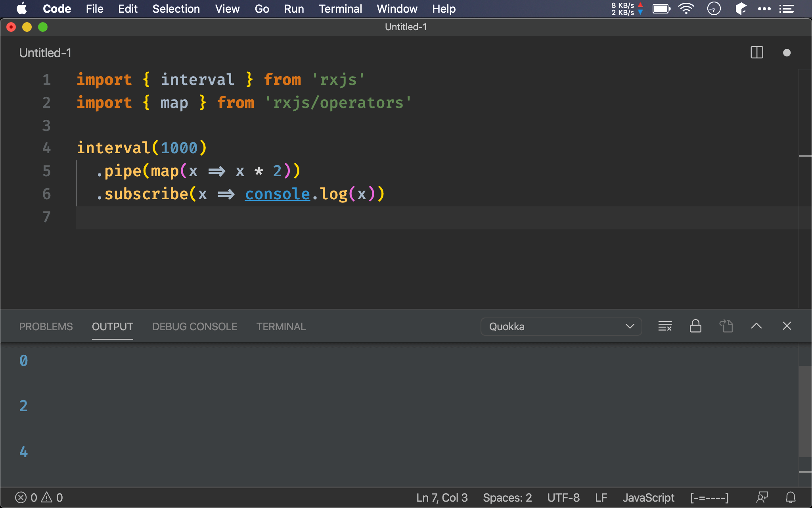This screenshot has width=812, height=508.
Task: Select the Output tab
Action: click(x=112, y=327)
